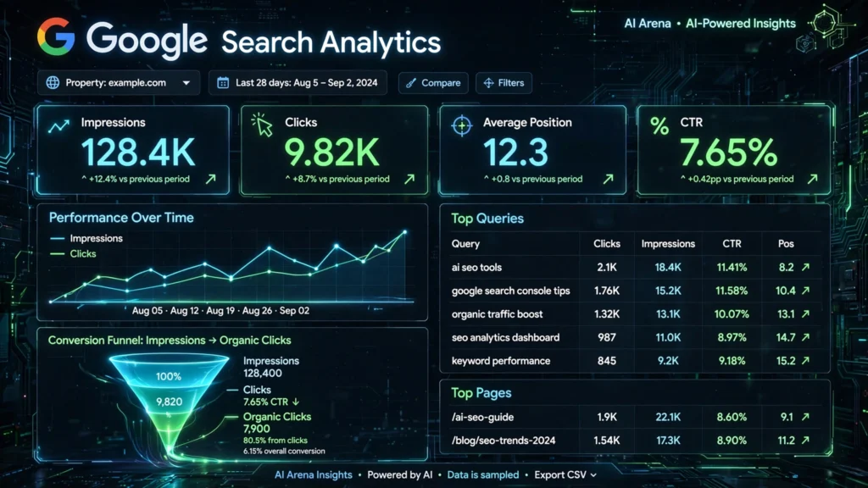Open the /blog/seo-trends-2024 page row
The width and height of the screenshot is (868, 488).
pyautogui.click(x=634, y=441)
